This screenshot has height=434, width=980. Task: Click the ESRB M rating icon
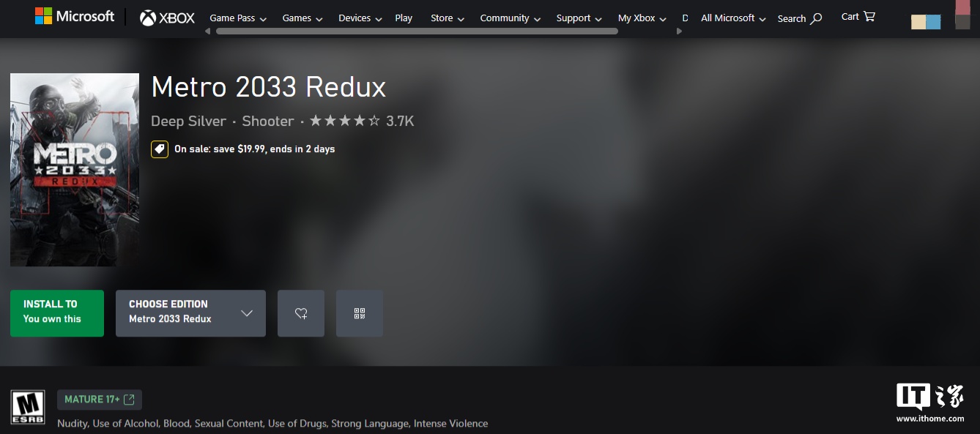(28, 408)
